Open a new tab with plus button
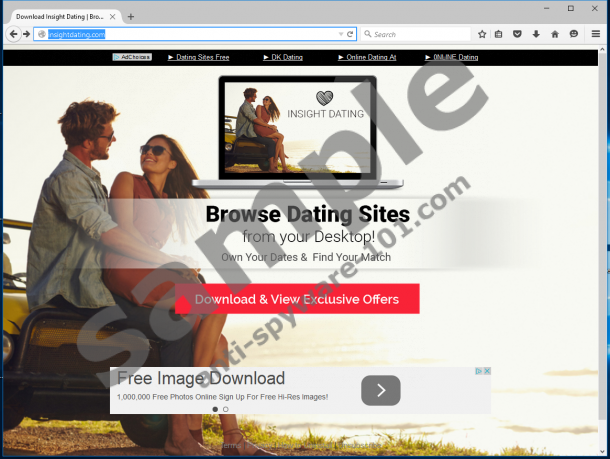 131,16
